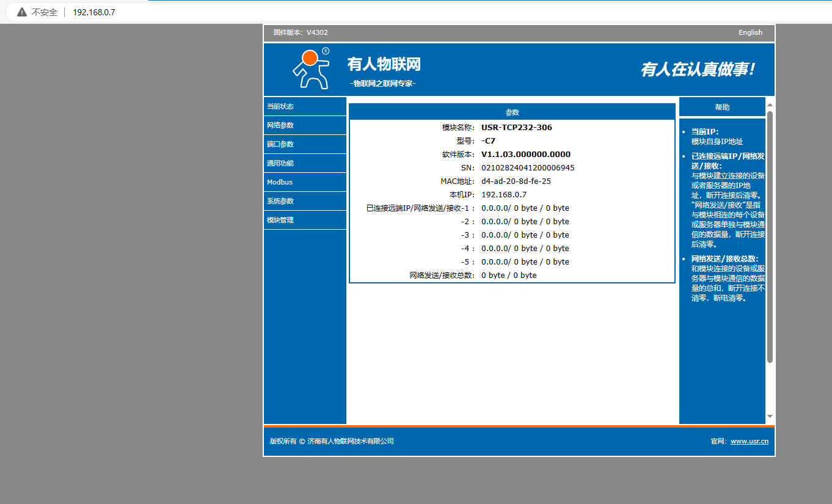Click the 网络发送/接收总数 value
Viewport: 832px width, 504px height.
point(509,276)
